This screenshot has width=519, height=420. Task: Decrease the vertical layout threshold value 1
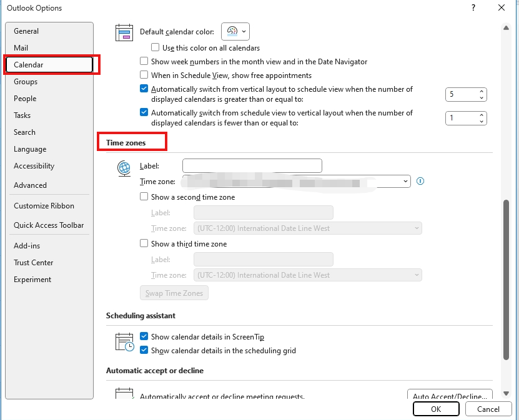pyautogui.click(x=482, y=121)
